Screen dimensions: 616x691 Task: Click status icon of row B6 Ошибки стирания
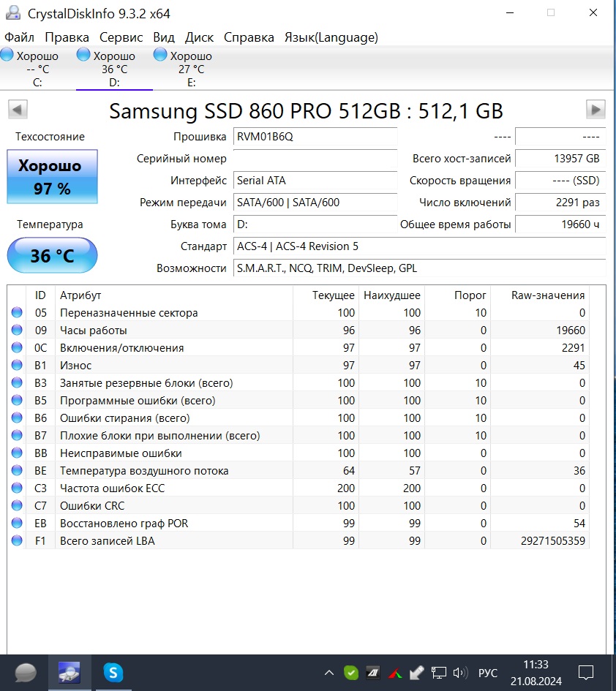click(x=17, y=418)
